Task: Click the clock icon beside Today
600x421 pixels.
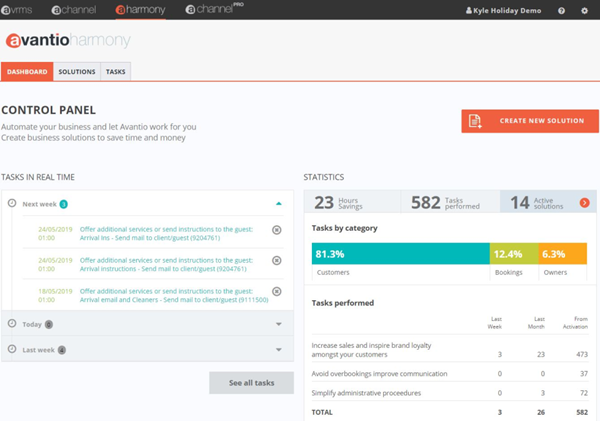Action: (x=12, y=323)
